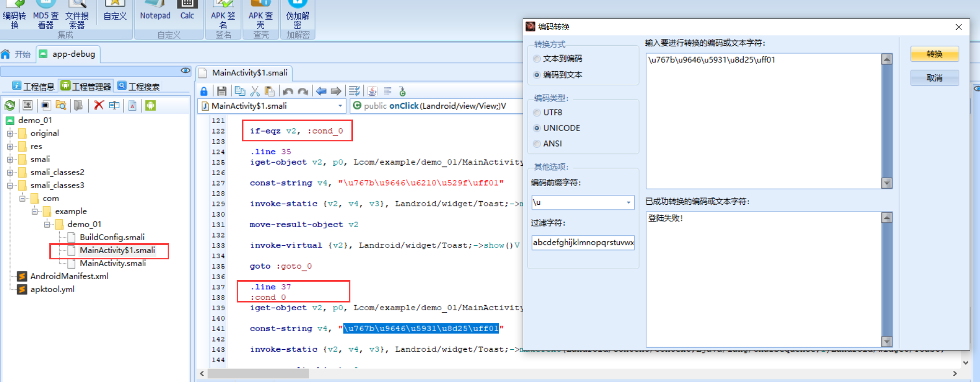Click output box scrollbar up arrow
The image size is (980, 382).
pos(887,217)
